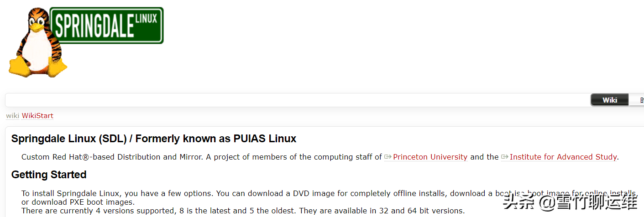Select the Wiki tab in navigation bar
The width and height of the screenshot is (644, 217).
pyautogui.click(x=609, y=100)
